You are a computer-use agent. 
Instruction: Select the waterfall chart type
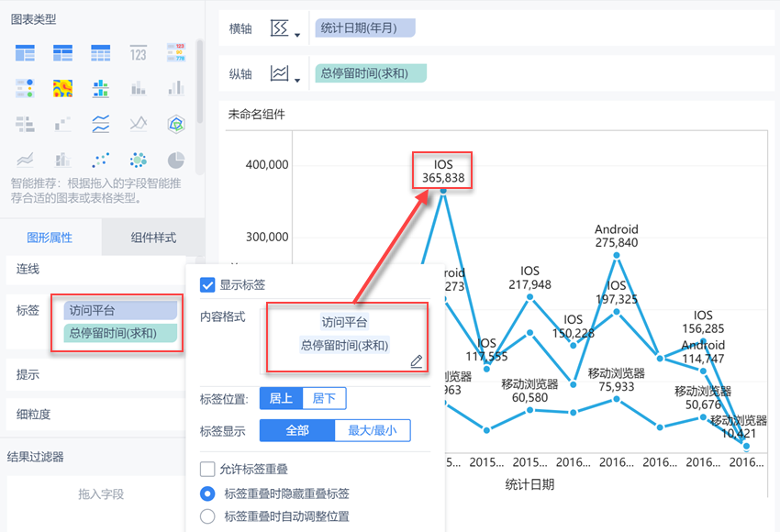click(x=62, y=123)
